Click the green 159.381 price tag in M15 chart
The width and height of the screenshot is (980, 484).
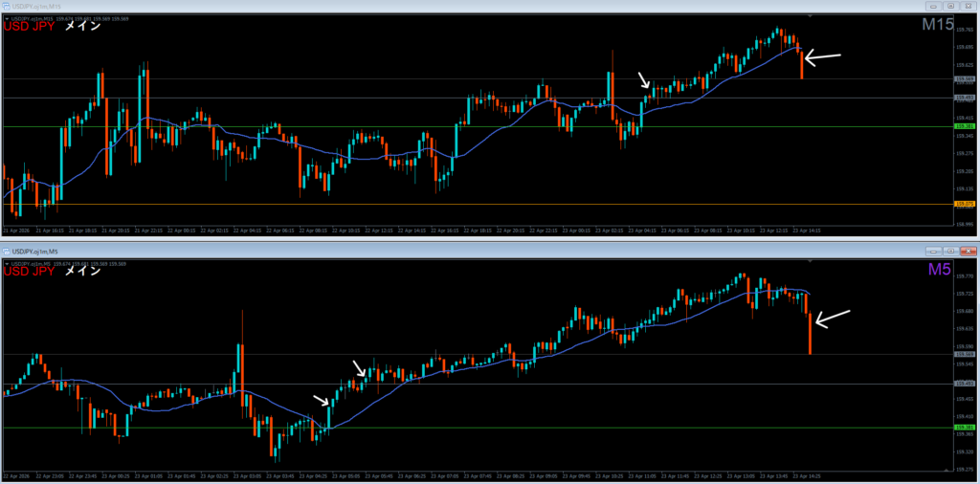963,126
